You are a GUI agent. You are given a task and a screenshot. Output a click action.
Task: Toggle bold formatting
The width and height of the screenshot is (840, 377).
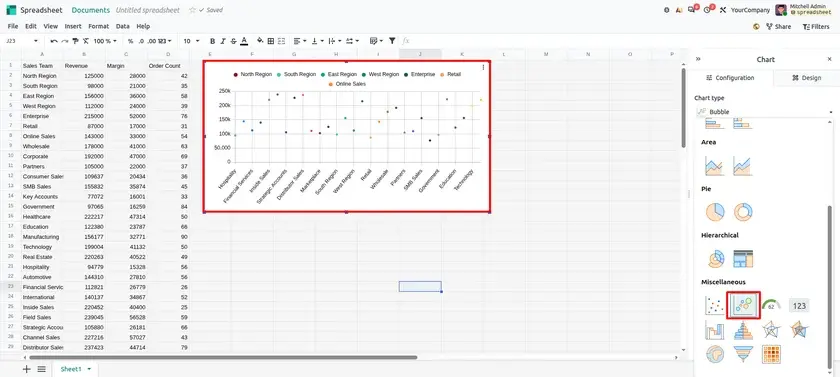pos(213,41)
